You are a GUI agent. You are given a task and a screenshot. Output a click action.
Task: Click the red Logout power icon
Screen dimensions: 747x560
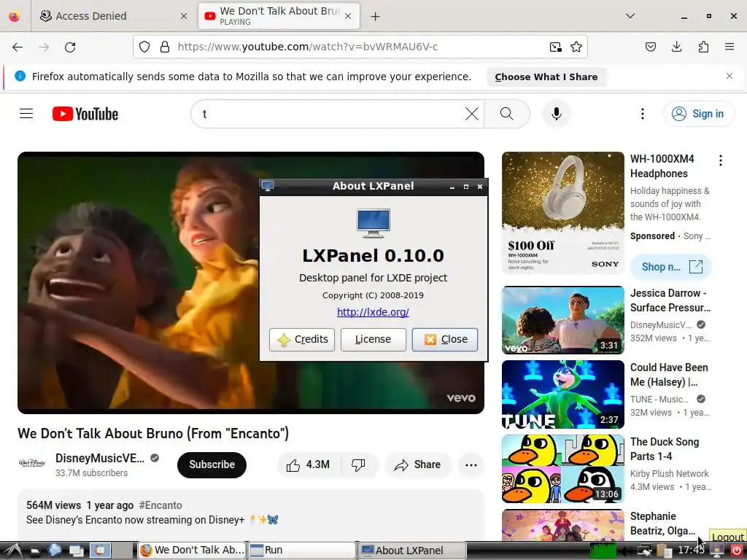pyautogui.click(x=737, y=551)
